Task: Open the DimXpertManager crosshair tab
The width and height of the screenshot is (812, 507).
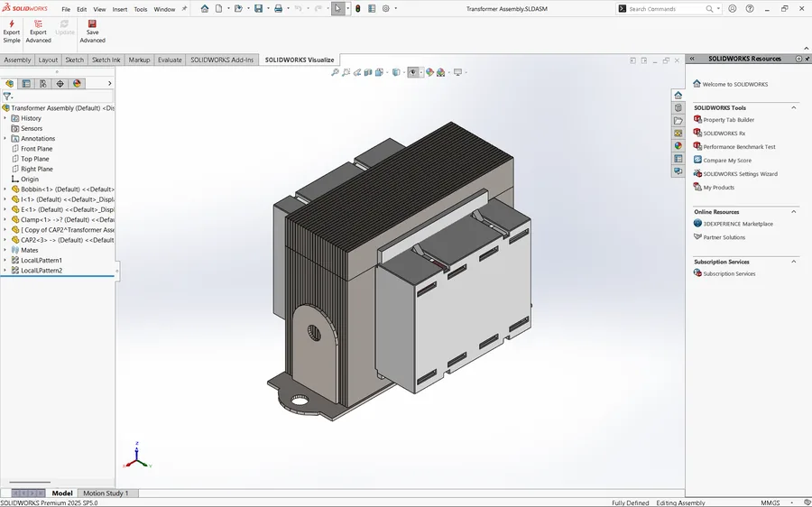Action: pyautogui.click(x=60, y=83)
